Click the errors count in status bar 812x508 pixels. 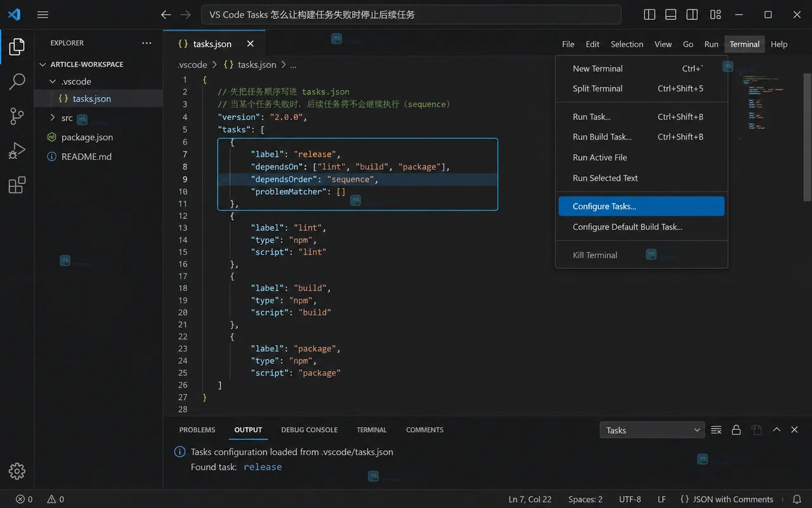[x=24, y=499]
